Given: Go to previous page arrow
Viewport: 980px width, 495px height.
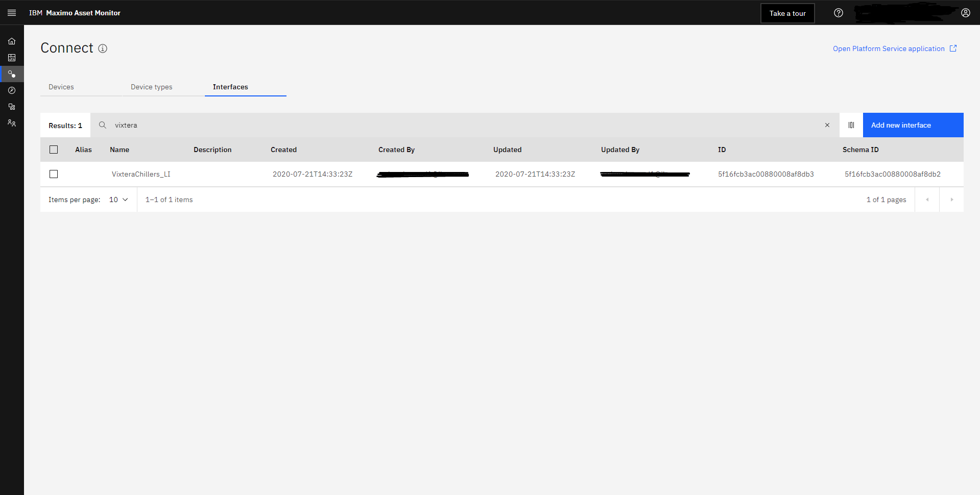Looking at the screenshot, I should click(927, 200).
